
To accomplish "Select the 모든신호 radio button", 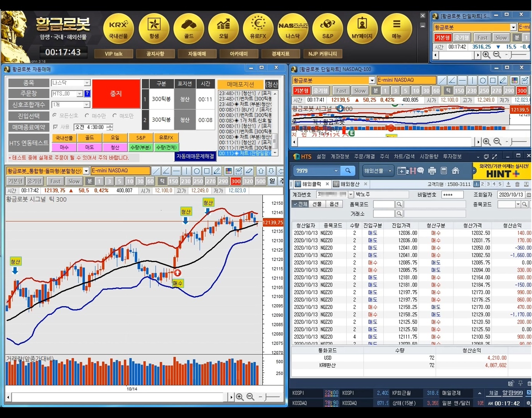I will pos(55,115).
